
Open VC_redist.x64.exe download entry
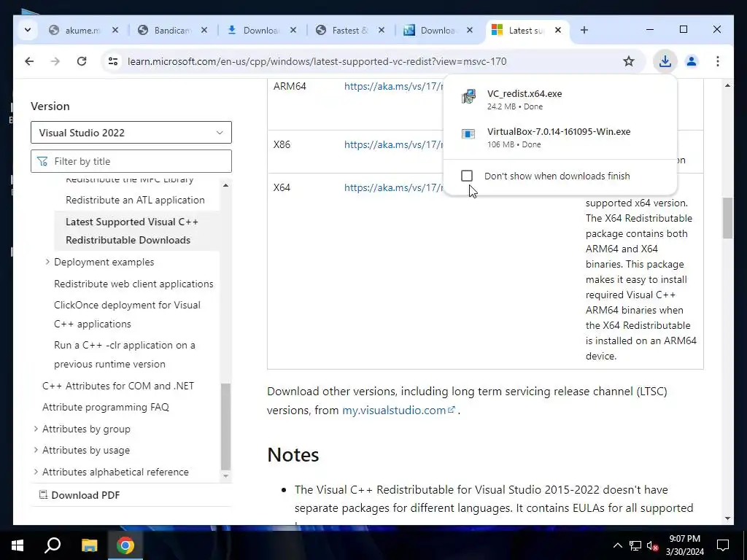coord(560,99)
